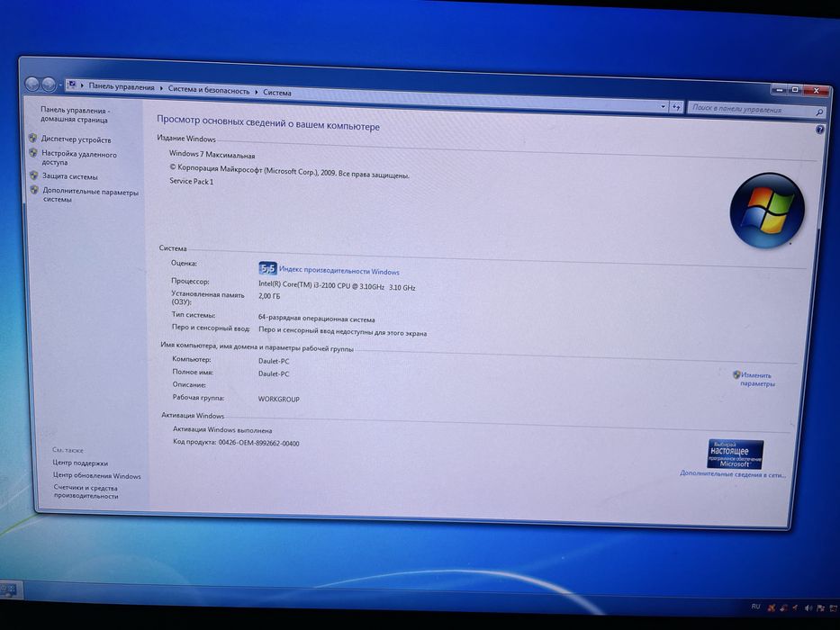The width and height of the screenshot is (840, 630).
Task: Open Диспетчер устройств link
Action: [76, 139]
